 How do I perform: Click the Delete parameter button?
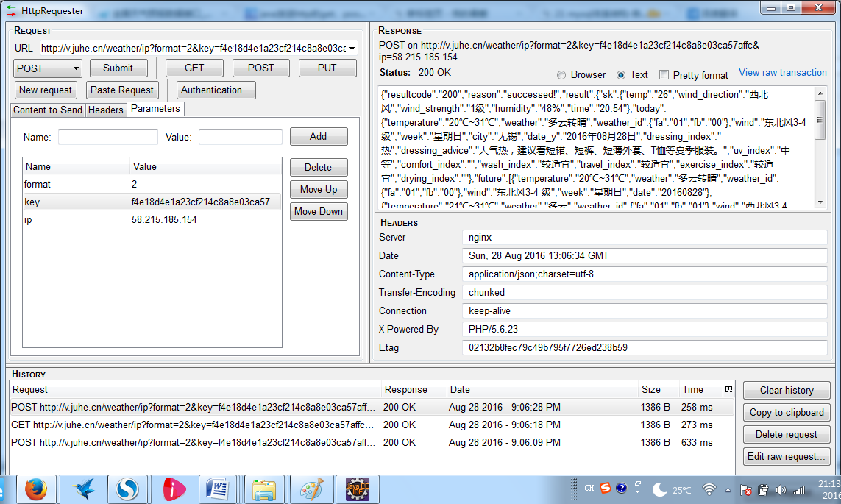click(x=318, y=167)
